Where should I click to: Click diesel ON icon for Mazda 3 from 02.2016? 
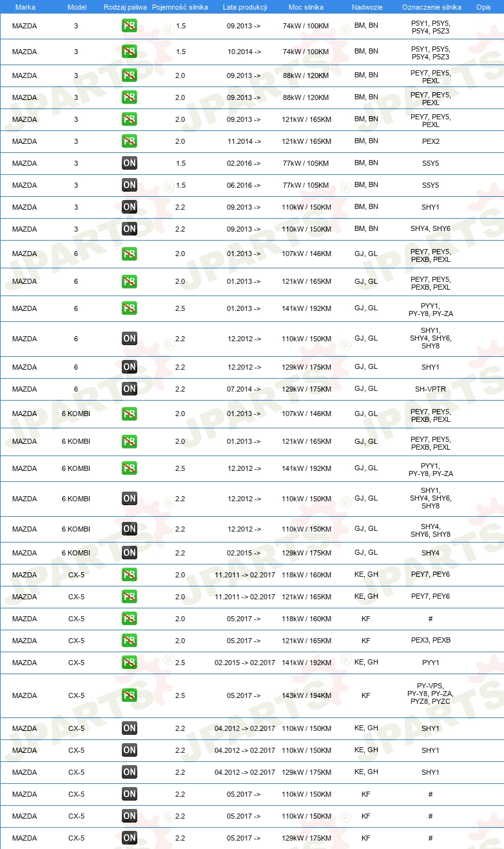click(x=129, y=163)
